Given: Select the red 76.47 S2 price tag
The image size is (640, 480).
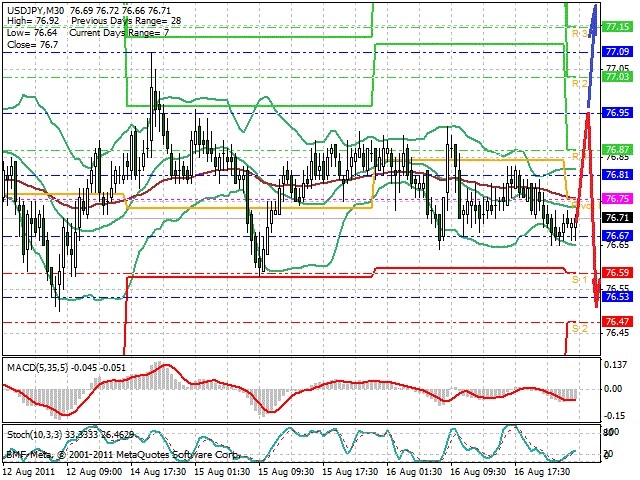Looking at the screenshot, I should (618, 322).
